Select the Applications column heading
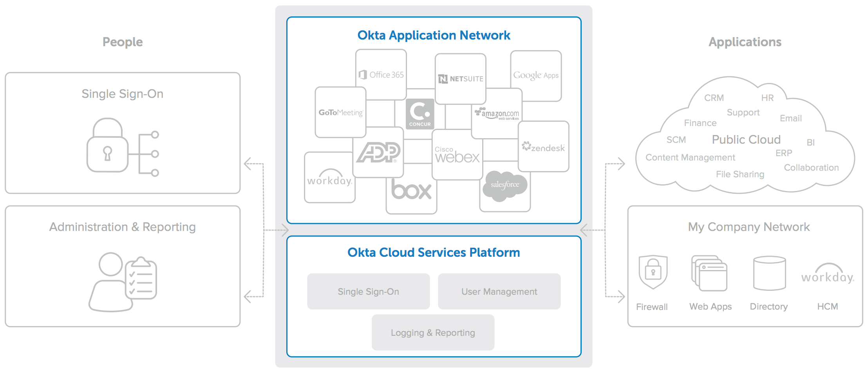Viewport: 868px width, 373px height. point(745,42)
